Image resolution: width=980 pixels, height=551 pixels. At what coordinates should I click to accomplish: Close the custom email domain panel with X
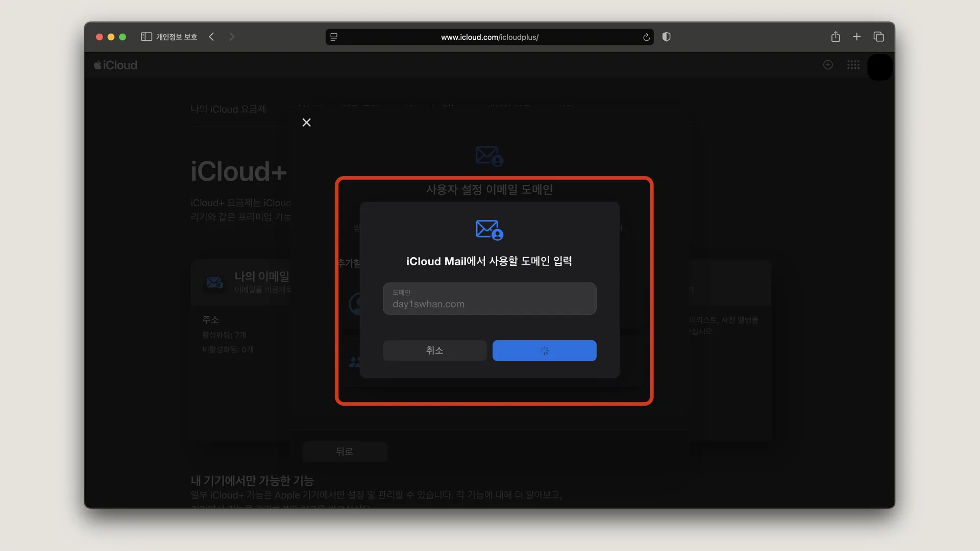pyautogui.click(x=306, y=122)
